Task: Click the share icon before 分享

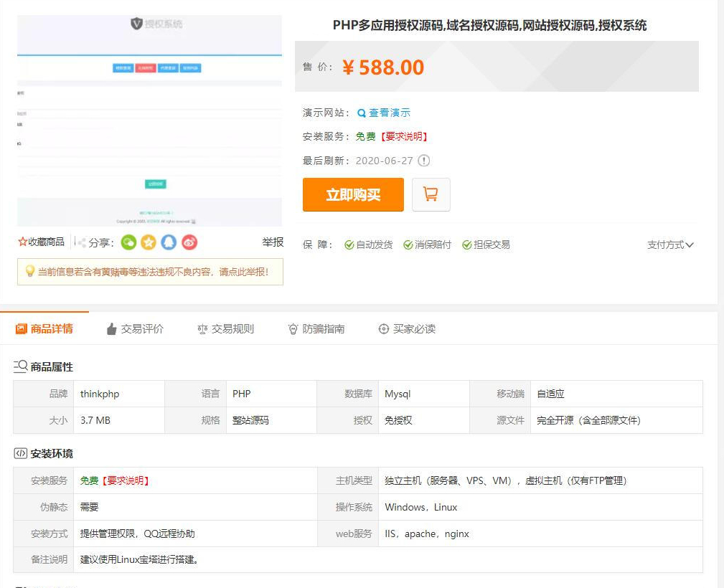Action: pyautogui.click(x=82, y=243)
